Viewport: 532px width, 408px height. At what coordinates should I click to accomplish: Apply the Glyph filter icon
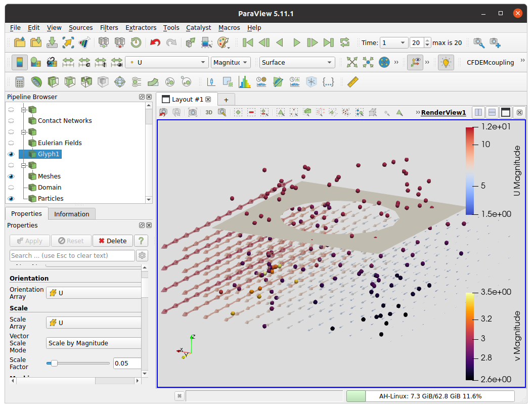point(119,82)
